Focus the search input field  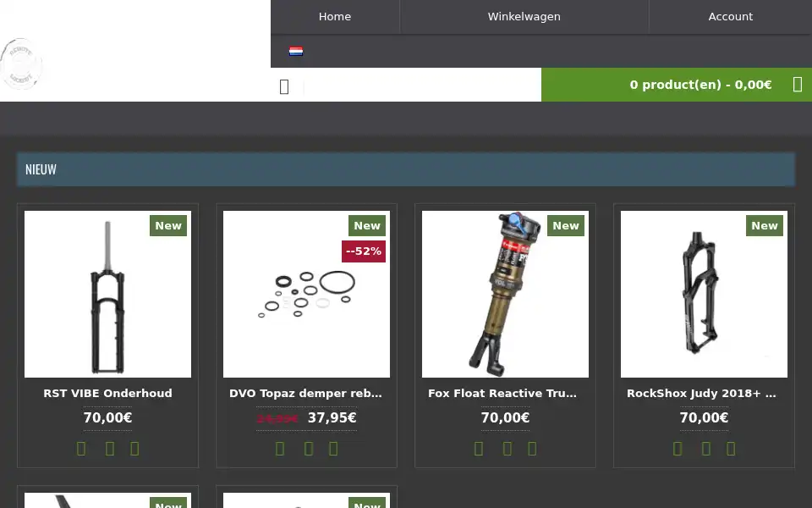[422, 86]
